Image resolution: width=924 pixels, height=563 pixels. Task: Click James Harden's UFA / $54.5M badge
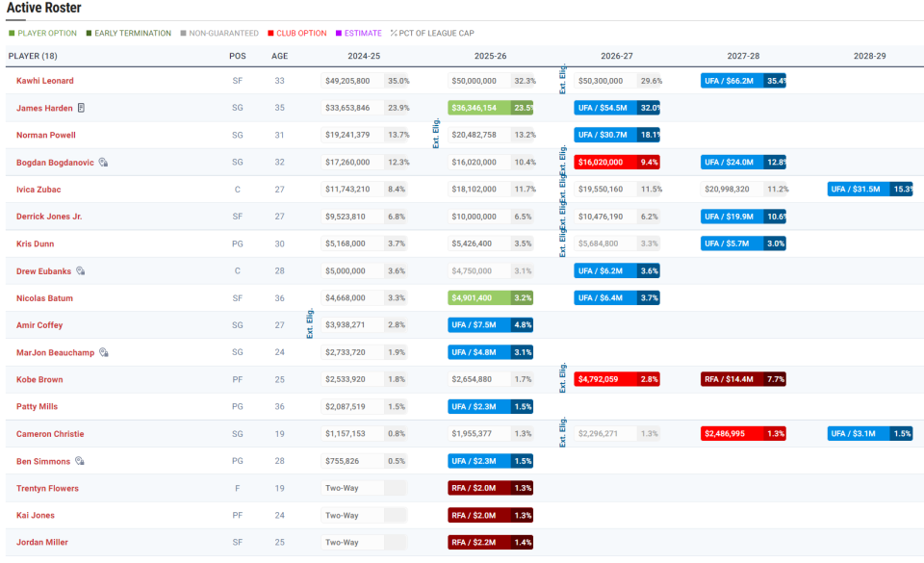616,108
